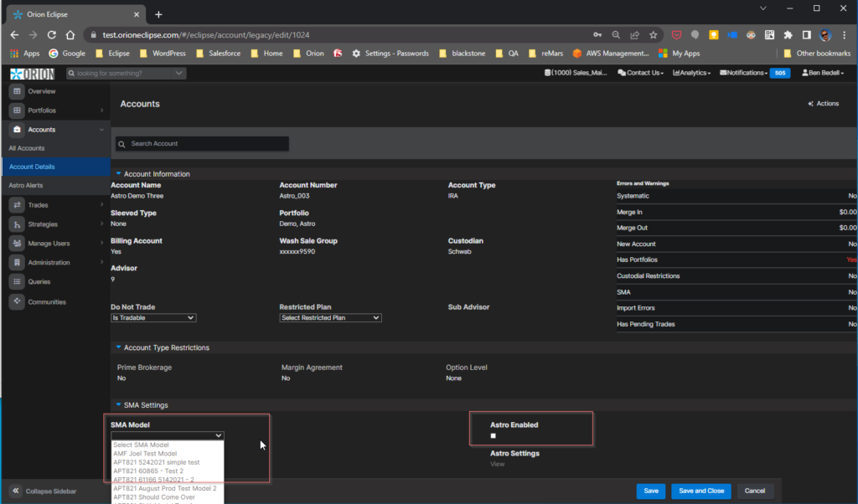Screen dimensions: 858x504
Task: Click the Orion logo
Action: click(x=33, y=74)
